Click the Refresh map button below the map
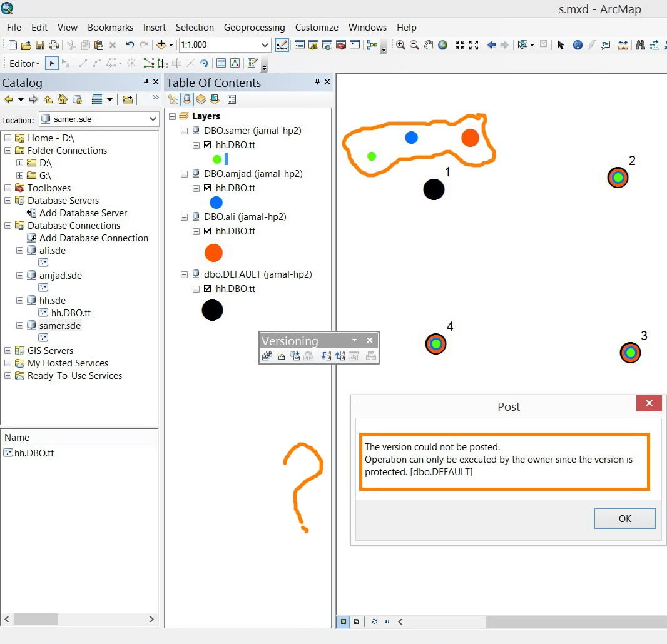 coord(374,621)
